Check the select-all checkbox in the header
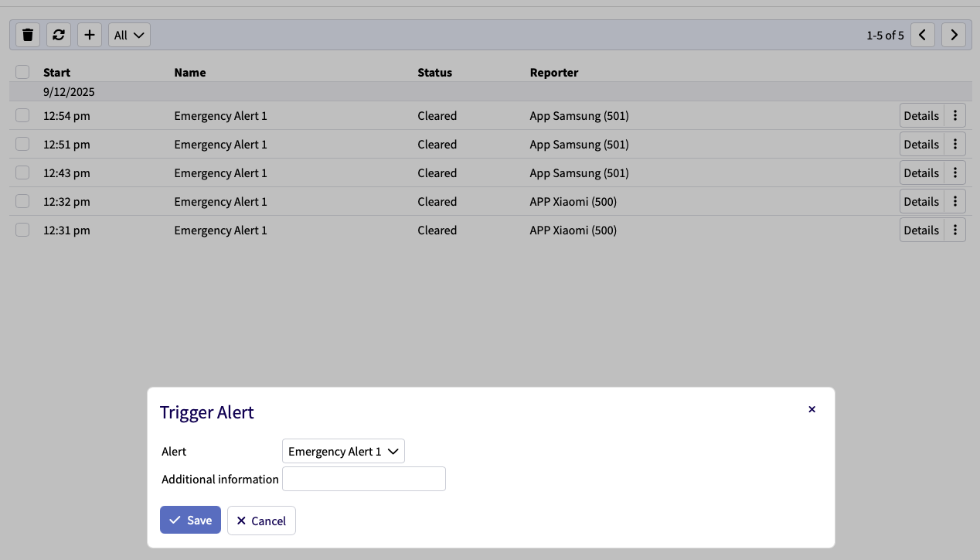Image resolution: width=980 pixels, height=560 pixels. click(22, 71)
